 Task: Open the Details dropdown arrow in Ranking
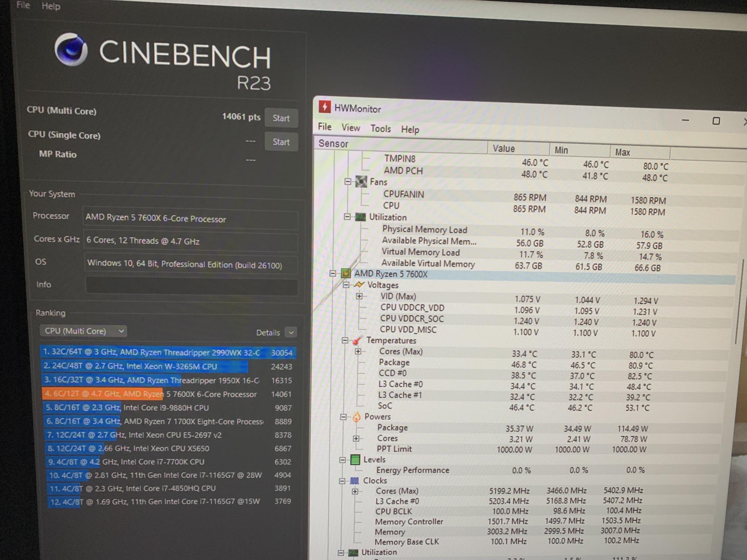(291, 332)
